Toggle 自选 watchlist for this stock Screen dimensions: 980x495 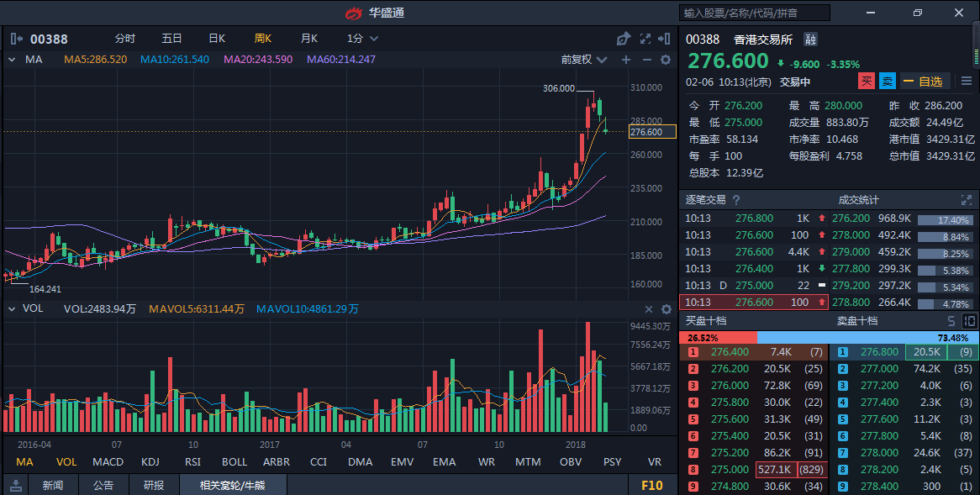click(925, 82)
